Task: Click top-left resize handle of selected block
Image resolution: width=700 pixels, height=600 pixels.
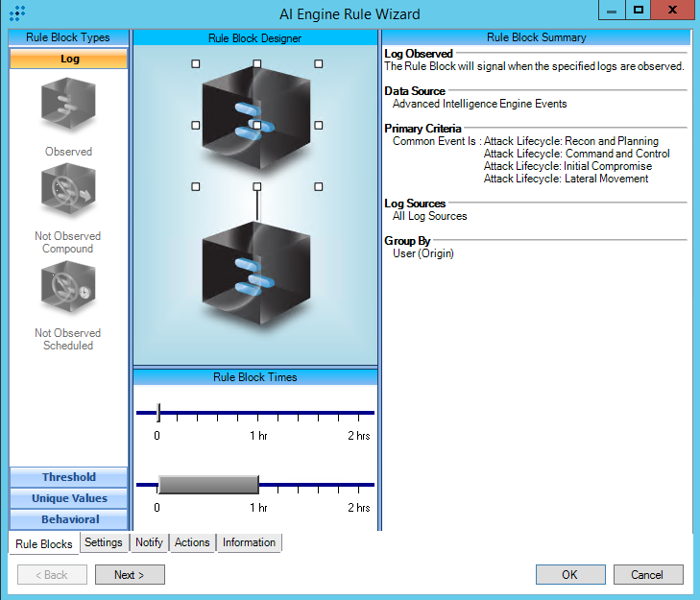Action: 196,63
